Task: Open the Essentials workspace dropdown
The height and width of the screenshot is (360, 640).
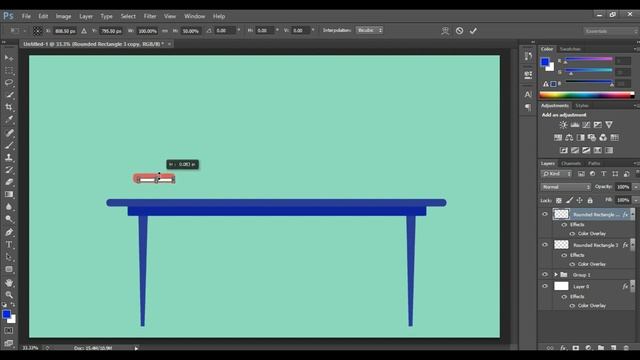Action: coord(610,31)
